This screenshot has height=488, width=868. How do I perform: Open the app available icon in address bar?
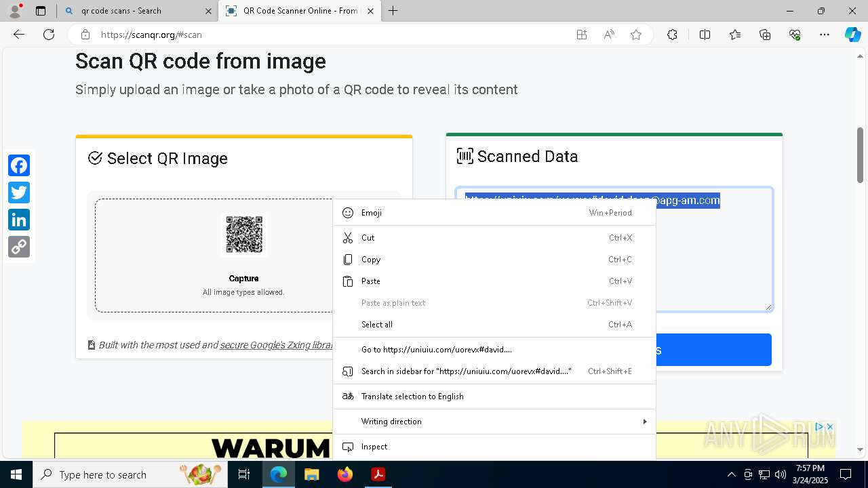582,35
